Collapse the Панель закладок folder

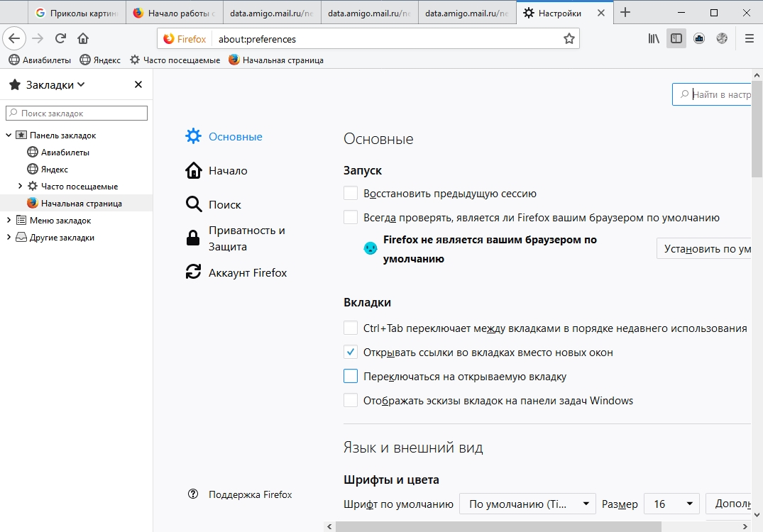(9, 135)
